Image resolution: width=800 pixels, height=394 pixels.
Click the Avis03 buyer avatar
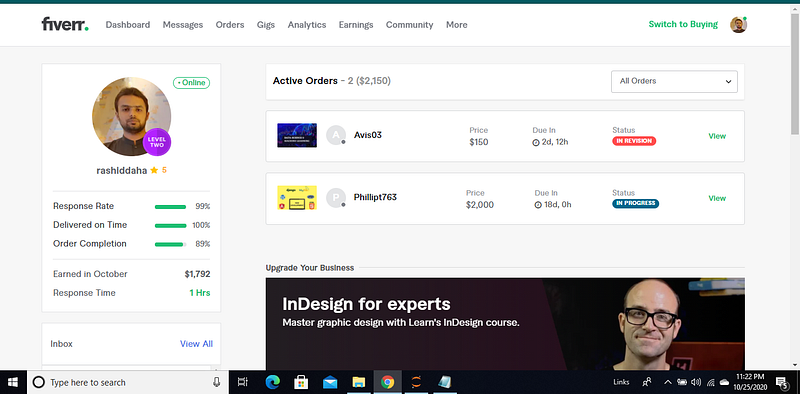click(336, 135)
